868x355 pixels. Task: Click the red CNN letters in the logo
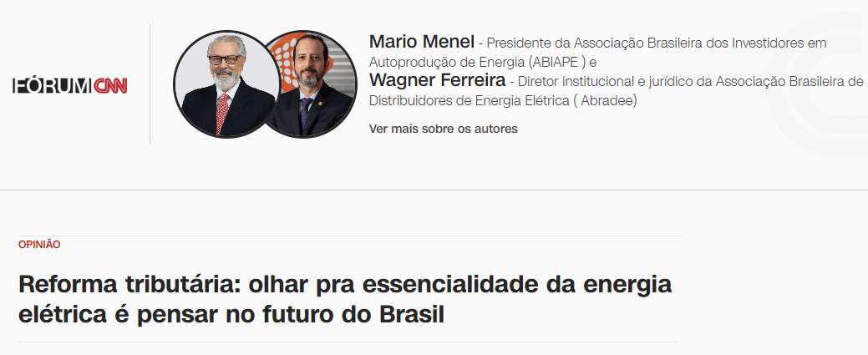click(x=110, y=86)
